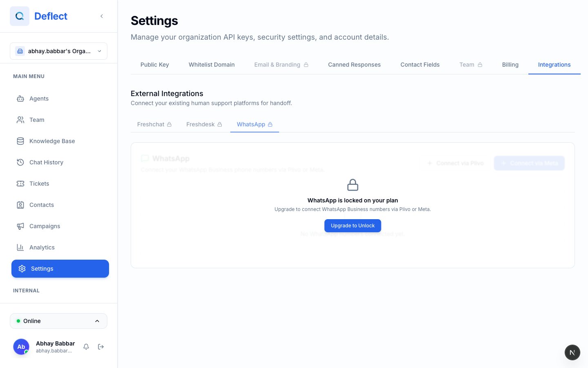Click Upgrade to Unlock button
The width and height of the screenshot is (588, 368).
(353, 226)
